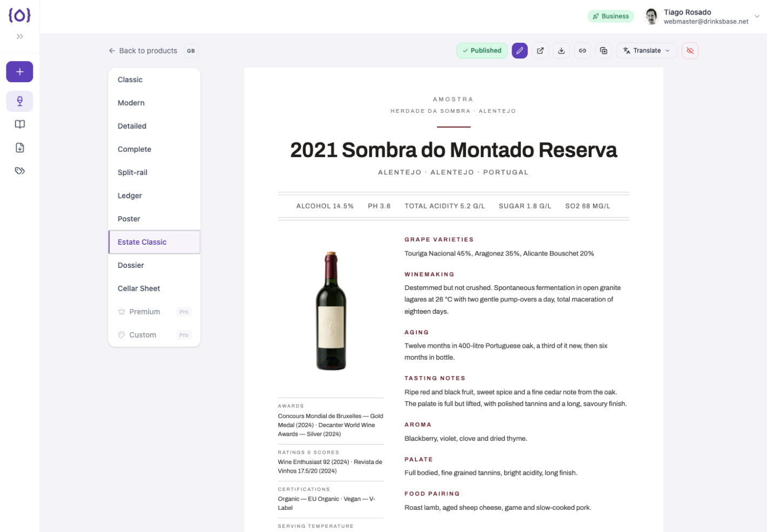Viewport: 767px width, 532px height.
Task: Click the Wine Enthusiast 92 rating text
Action: coord(330,467)
